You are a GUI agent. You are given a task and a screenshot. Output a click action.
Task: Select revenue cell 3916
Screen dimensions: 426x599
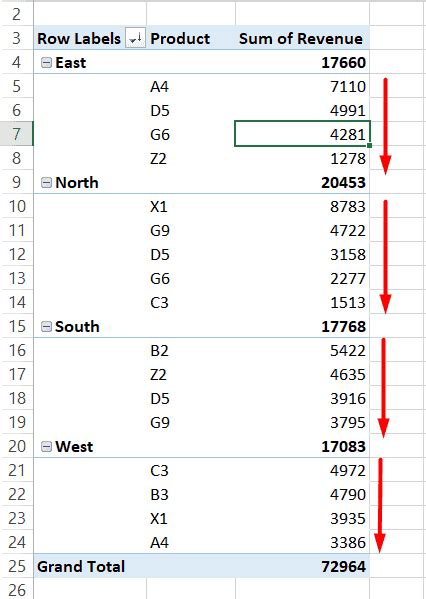coord(302,398)
